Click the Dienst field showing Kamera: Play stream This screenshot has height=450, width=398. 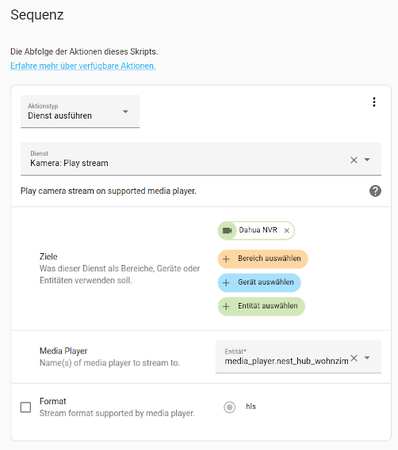(x=201, y=159)
